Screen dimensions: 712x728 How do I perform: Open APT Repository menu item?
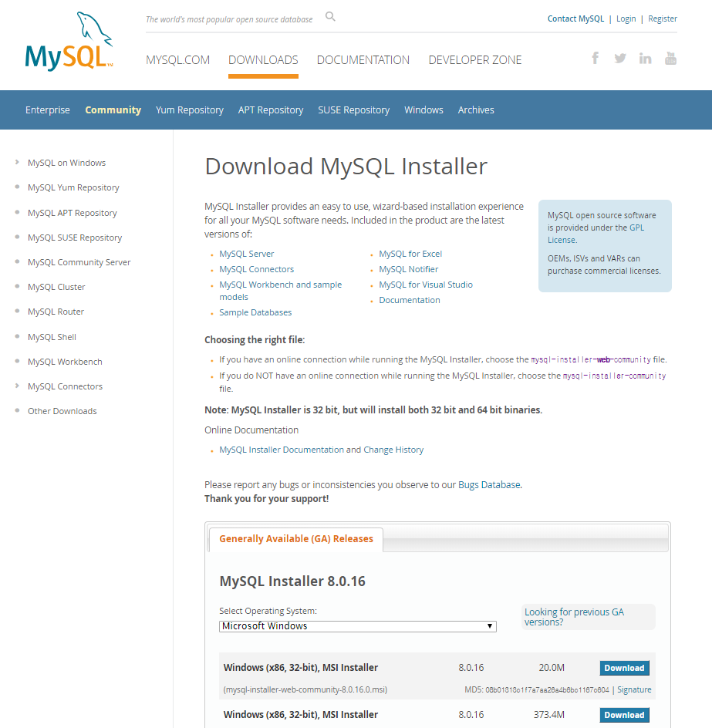[x=271, y=110]
